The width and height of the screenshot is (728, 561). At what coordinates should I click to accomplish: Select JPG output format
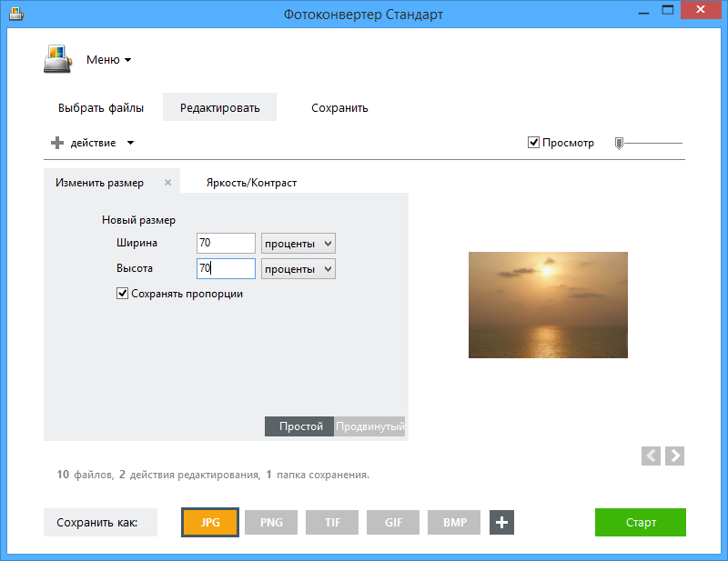click(x=210, y=523)
